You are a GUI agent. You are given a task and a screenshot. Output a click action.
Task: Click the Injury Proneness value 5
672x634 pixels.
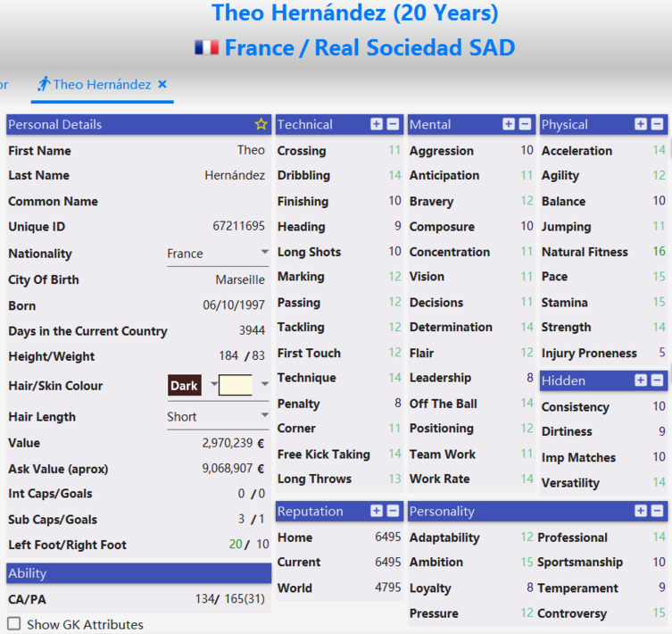click(661, 353)
